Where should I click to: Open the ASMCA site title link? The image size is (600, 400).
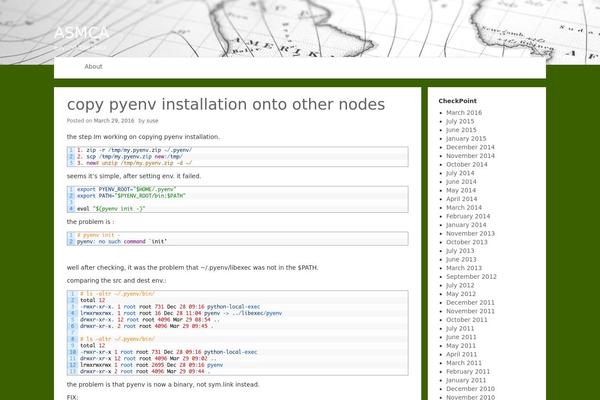point(82,33)
